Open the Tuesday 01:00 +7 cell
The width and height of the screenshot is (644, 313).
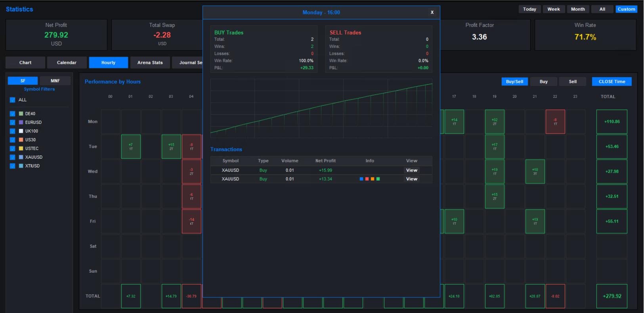[131, 146]
